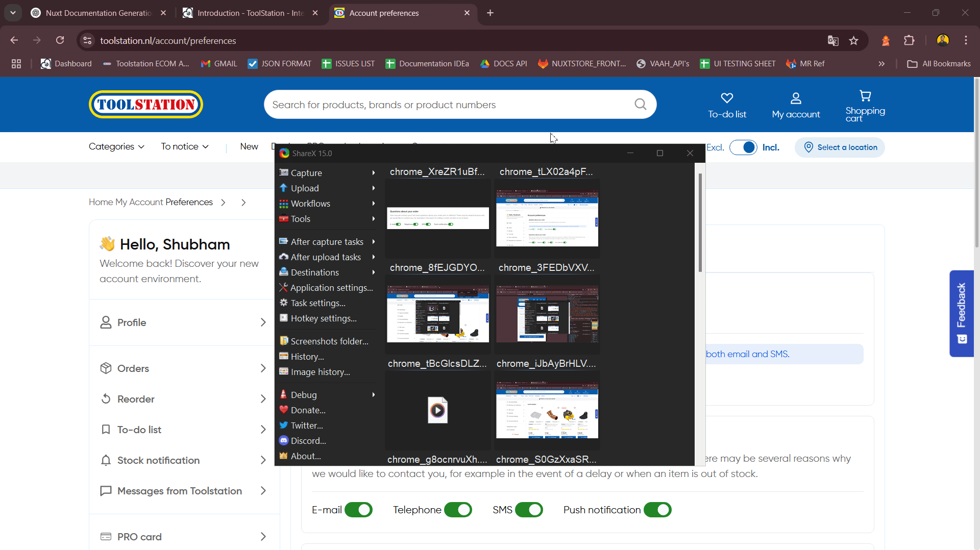Open the To notice dropdown

185,146
